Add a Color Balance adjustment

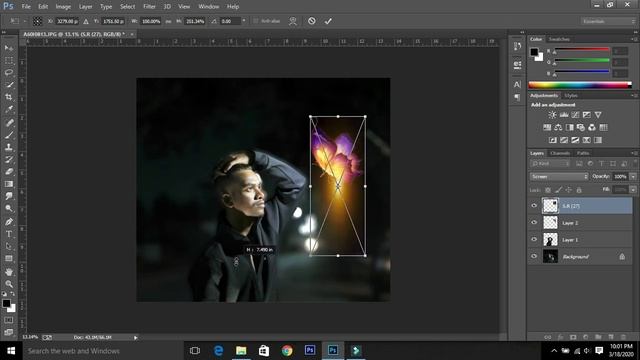[558, 127]
